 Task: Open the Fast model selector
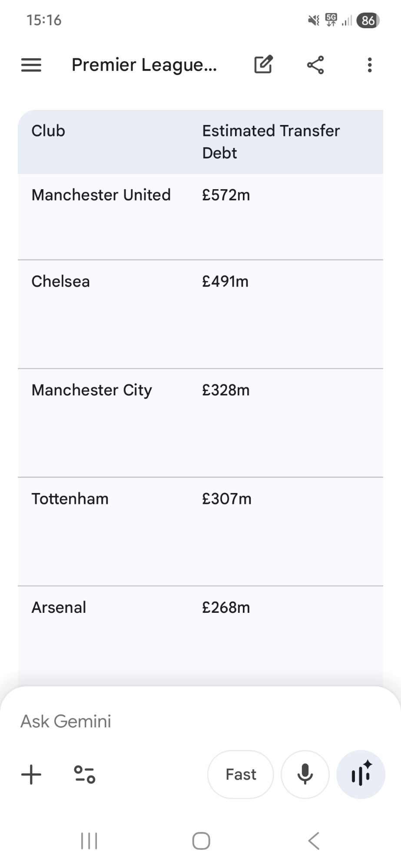click(x=241, y=775)
